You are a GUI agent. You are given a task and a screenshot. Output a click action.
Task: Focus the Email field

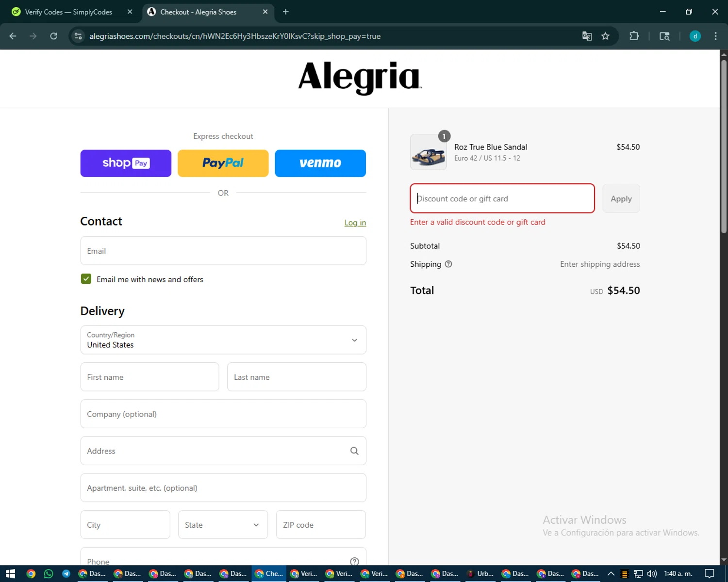(x=223, y=251)
